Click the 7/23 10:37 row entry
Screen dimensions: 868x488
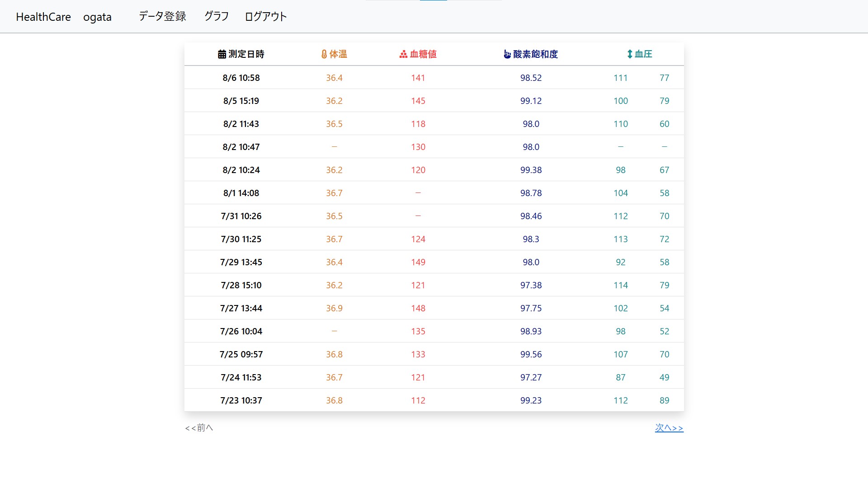click(241, 400)
